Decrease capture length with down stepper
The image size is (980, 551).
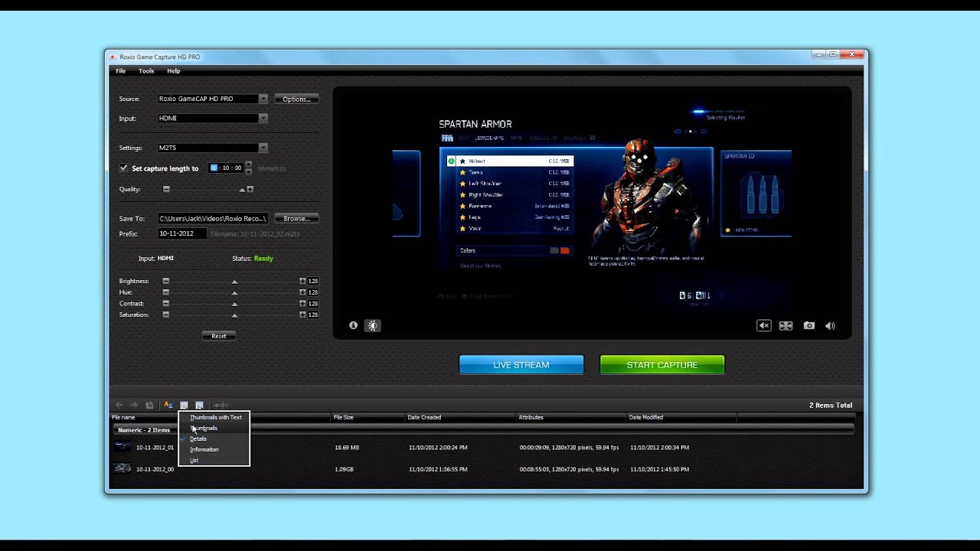[x=248, y=171]
